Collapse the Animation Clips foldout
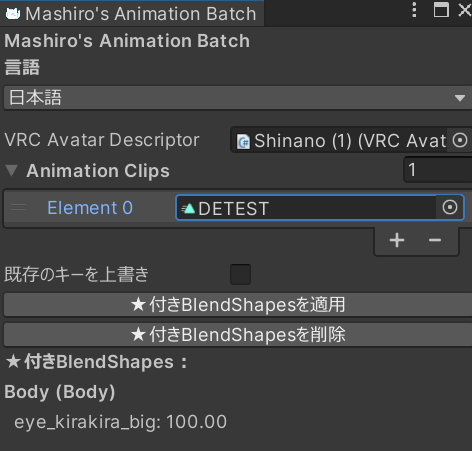The height and width of the screenshot is (451, 472). pyautogui.click(x=12, y=171)
